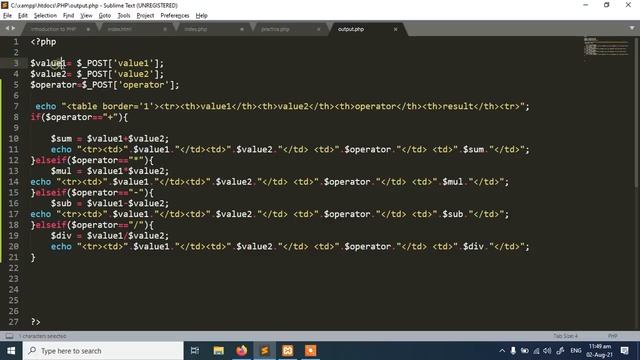Screen dimensions: 640x360
Task: Click the echo table border line
Action: 282,106
